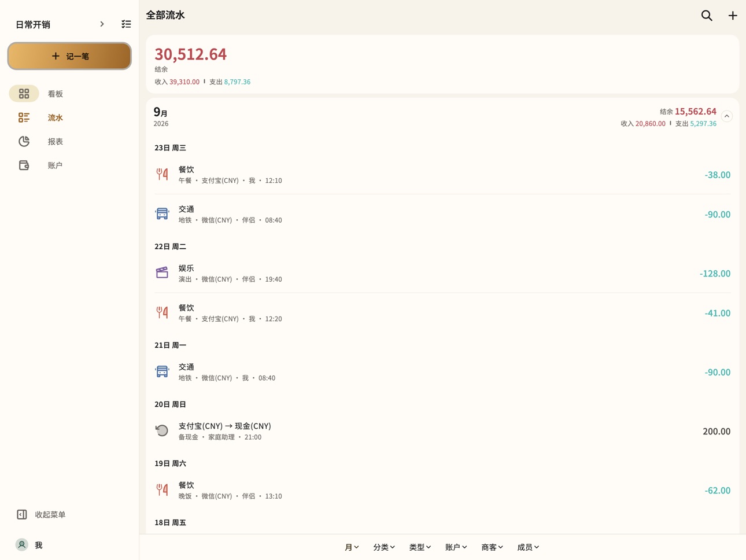This screenshot has height=560, width=746.
Task: Click the 30,512.64 结余 total
Action: tap(190, 54)
